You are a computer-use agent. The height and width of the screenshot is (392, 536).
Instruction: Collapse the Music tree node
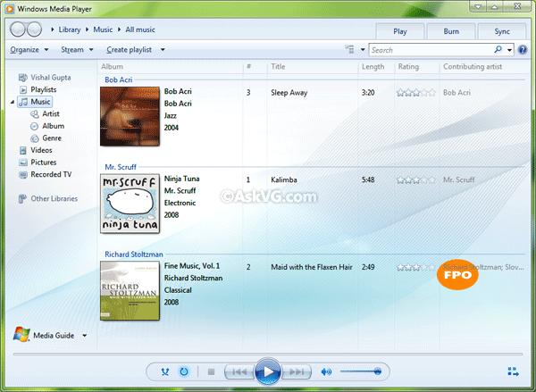(13, 102)
